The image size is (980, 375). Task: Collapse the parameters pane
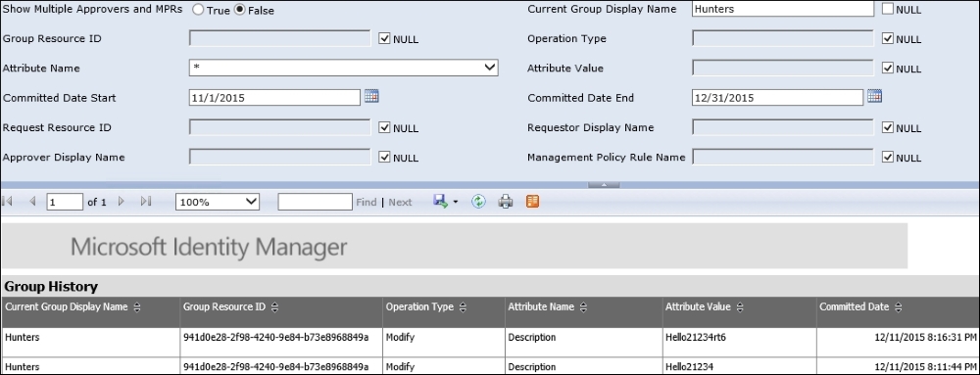coord(604,185)
